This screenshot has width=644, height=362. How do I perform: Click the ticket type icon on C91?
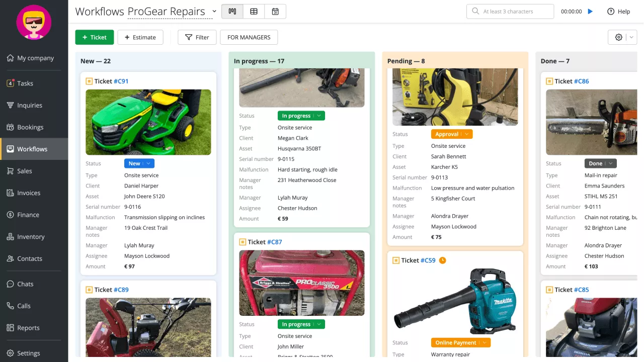coord(89,81)
